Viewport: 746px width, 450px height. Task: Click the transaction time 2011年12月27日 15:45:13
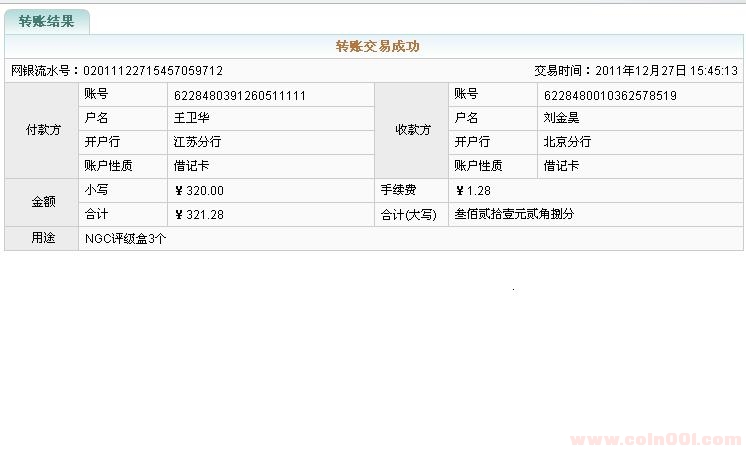[666, 71]
